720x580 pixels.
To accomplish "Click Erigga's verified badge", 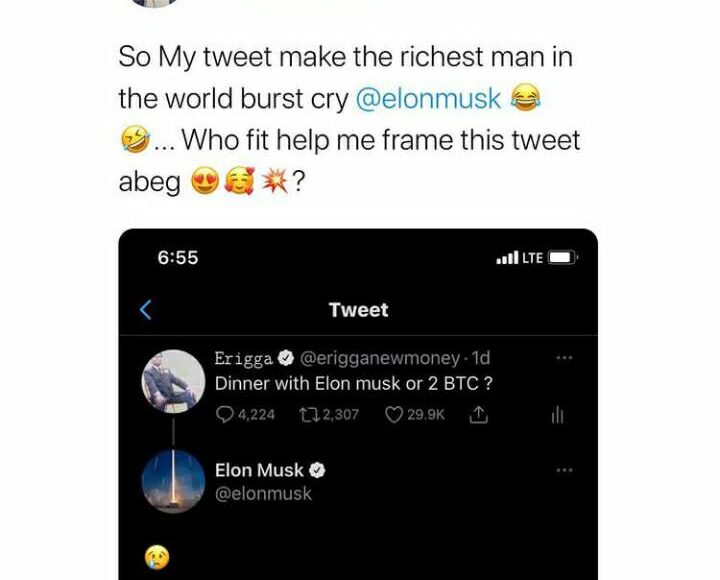I will coord(285,358).
